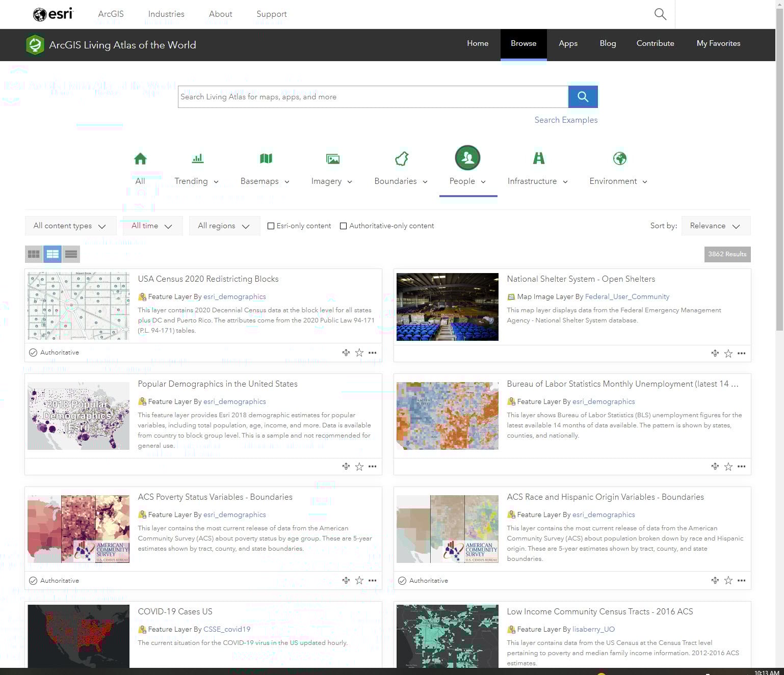Open USA Census 2020 Redistricting Blocks title
The width and height of the screenshot is (784, 675).
[208, 279]
